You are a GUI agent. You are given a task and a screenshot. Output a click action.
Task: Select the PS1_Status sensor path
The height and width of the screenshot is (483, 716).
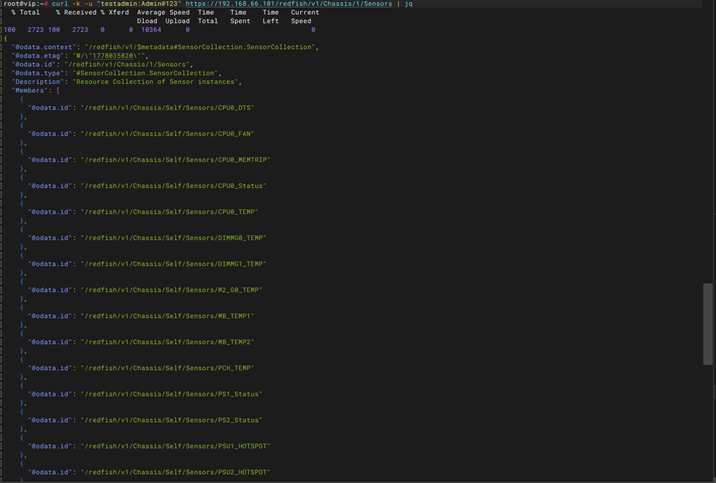tap(171, 394)
